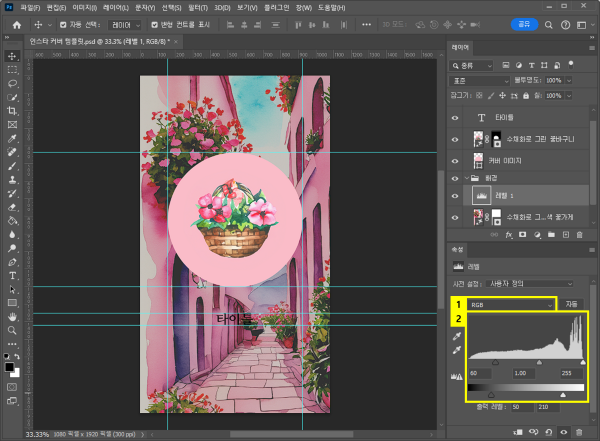The height and width of the screenshot is (441, 600).
Task: Reset levels adjustment to defaults
Action: (x=548, y=432)
